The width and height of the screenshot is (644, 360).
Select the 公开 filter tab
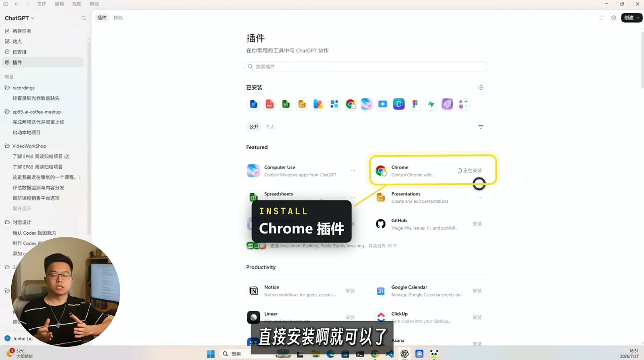[254, 127]
